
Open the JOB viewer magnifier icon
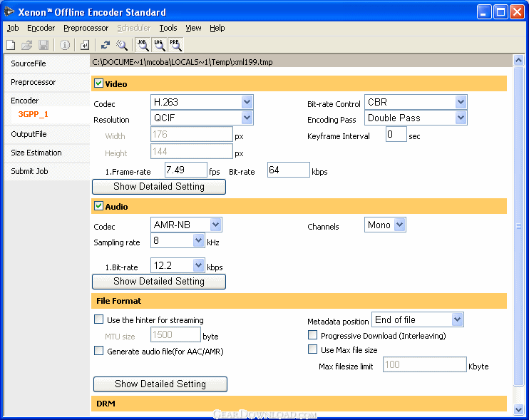pyautogui.click(x=143, y=45)
